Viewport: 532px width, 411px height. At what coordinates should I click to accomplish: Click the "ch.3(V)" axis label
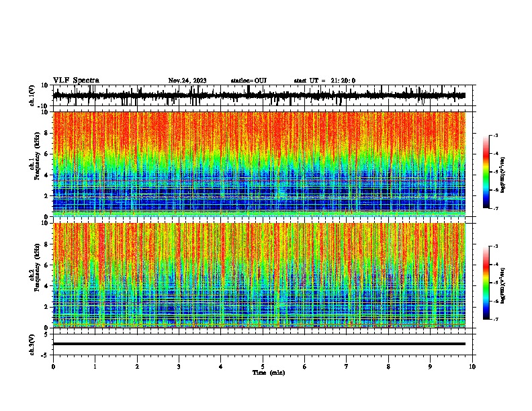click(x=32, y=345)
